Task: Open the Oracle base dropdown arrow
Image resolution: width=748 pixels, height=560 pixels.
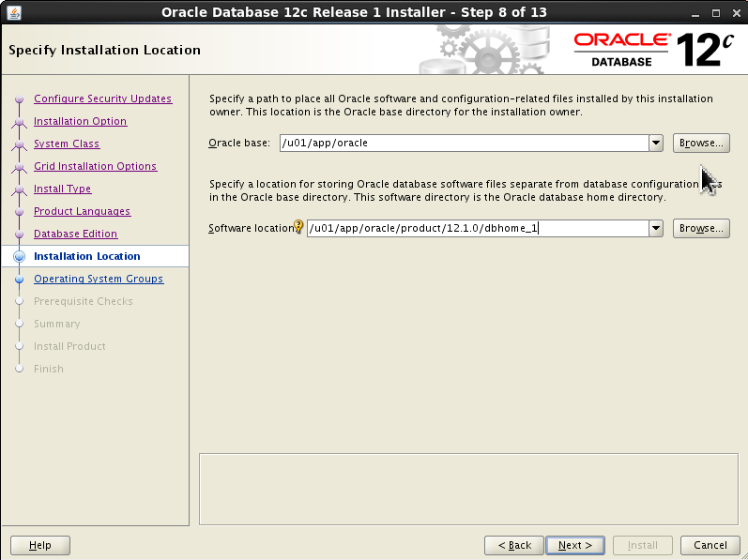Action: 656,143
